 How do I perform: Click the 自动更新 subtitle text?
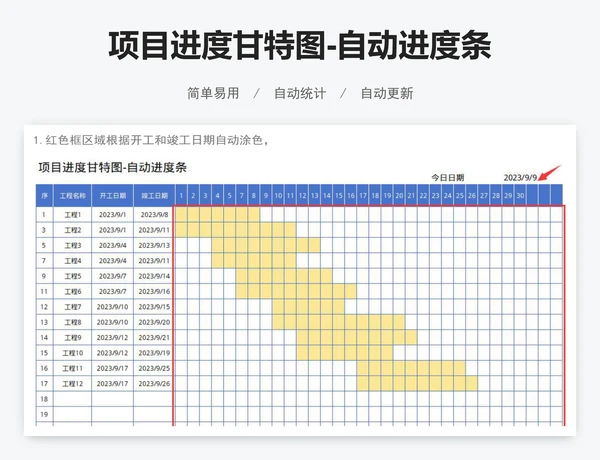coord(387,93)
